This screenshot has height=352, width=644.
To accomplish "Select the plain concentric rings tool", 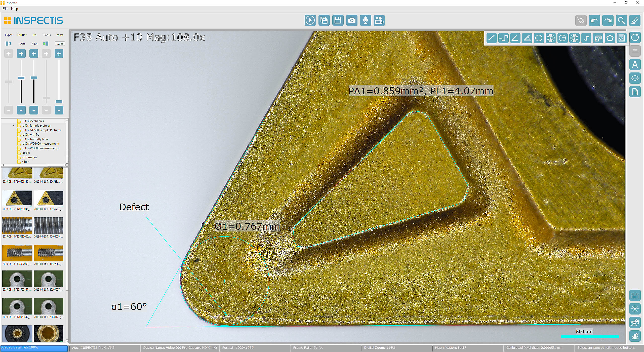I will pyautogui.click(x=574, y=38).
